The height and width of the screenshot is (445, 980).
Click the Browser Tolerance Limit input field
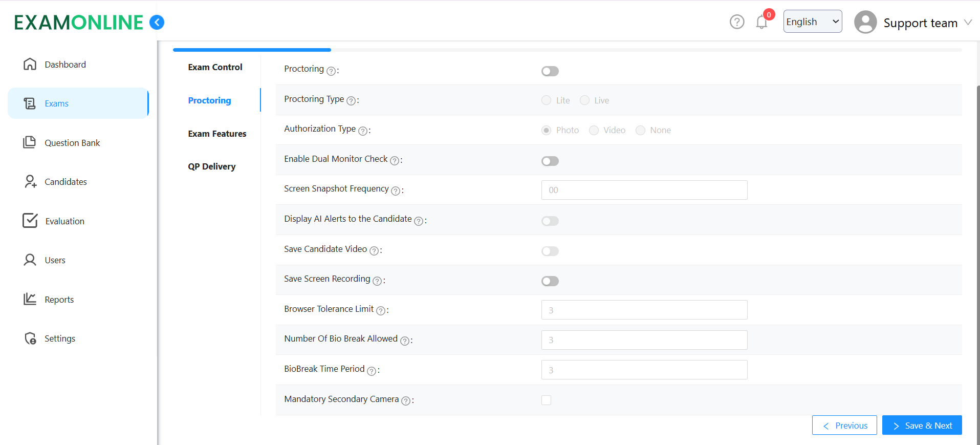644,310
